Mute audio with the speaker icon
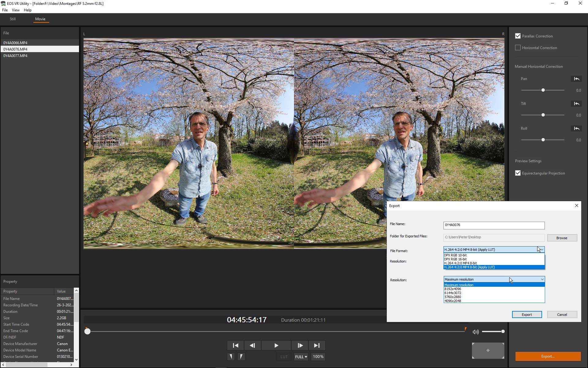This screenshot has width=588, height=368. (476, 332)
